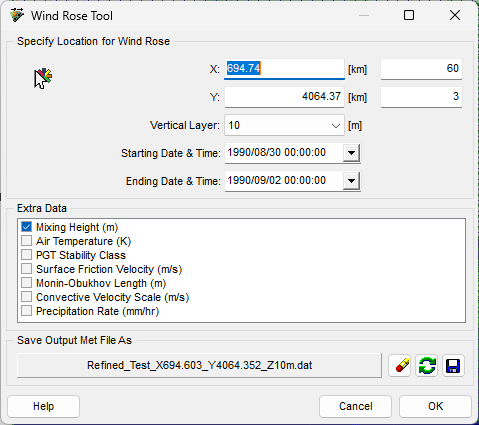The width and height of the screenshot is (479, 425).
Task: Click the OK button
Action: tap(435, 406)
